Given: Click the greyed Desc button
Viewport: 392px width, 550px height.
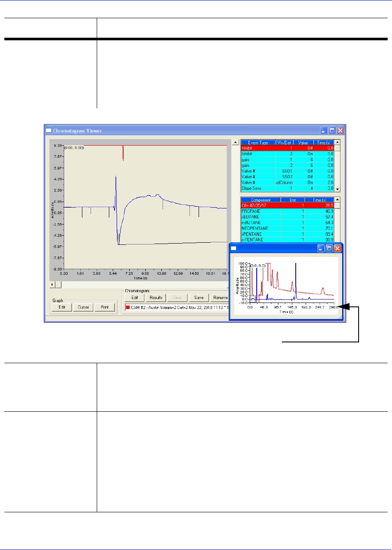Looking at the screenshot, I should tap(177, 298).
